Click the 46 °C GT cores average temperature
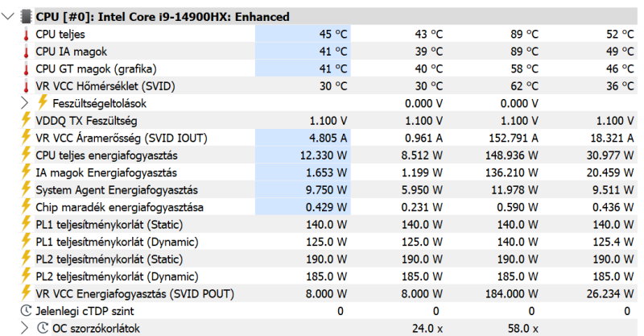 coord(620,68)
